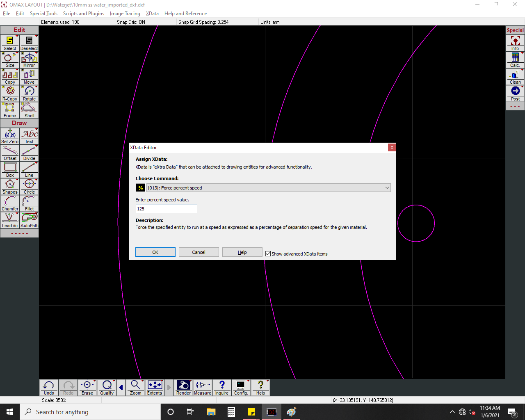Click the percent speed value field
The width and height of the screenshot is (525, 420).
click(167, 209)
